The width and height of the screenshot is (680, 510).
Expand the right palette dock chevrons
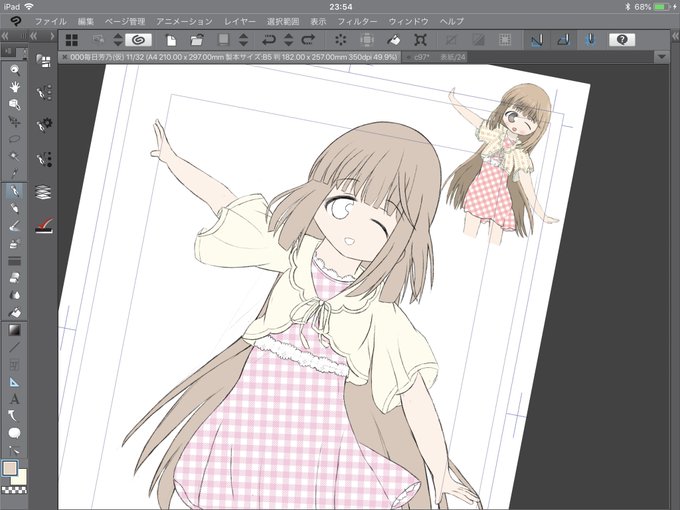(675, 36)
